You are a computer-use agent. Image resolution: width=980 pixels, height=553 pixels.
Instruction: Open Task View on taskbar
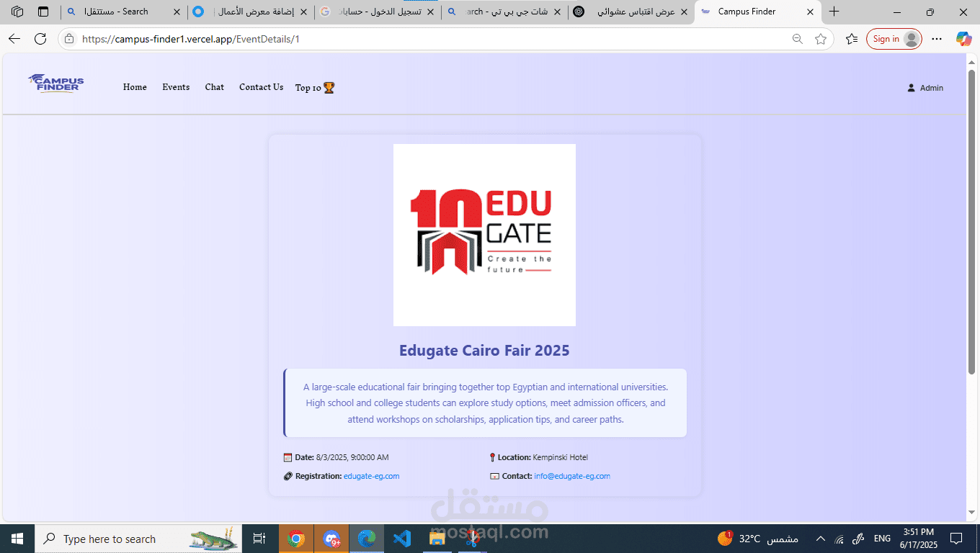click(259, 539)
